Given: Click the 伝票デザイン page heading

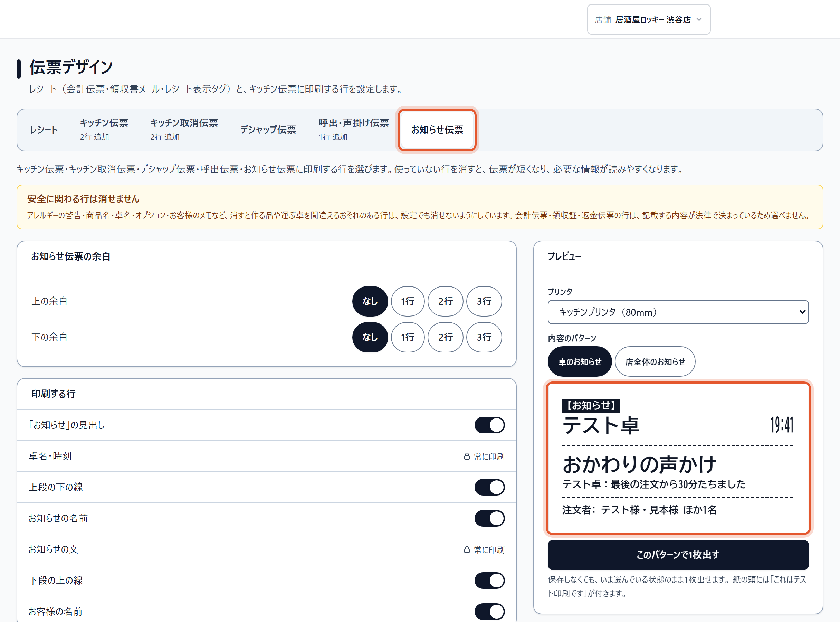Looking at the screenshot, I should click(x=71, y=67).
